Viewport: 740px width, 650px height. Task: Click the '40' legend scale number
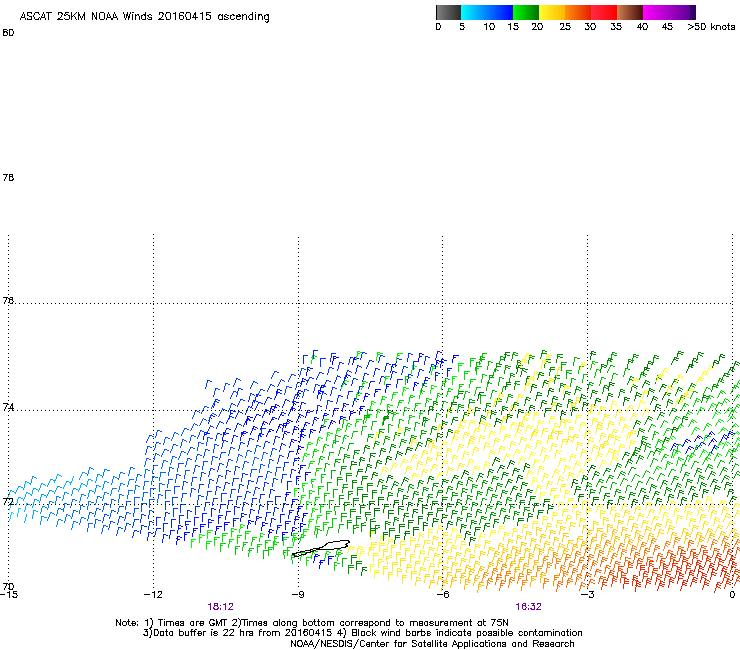pos(642,27)
